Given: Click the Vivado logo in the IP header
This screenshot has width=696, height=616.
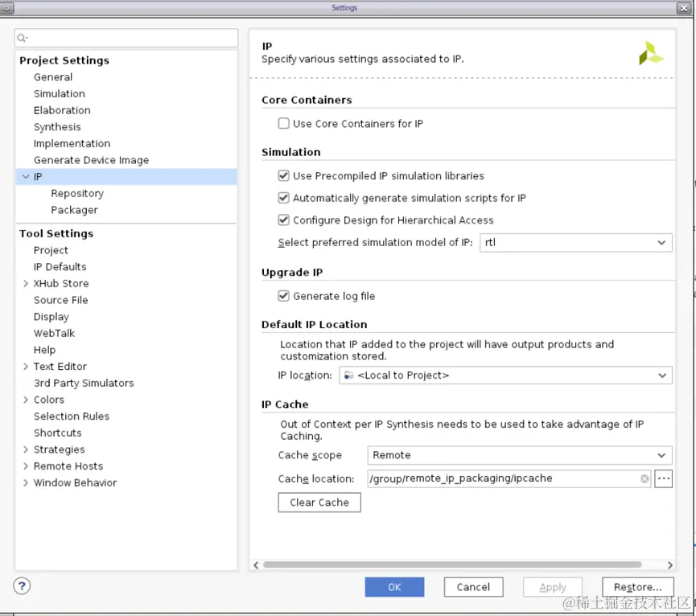Looking at the screenshot, I should pos(650,54).
